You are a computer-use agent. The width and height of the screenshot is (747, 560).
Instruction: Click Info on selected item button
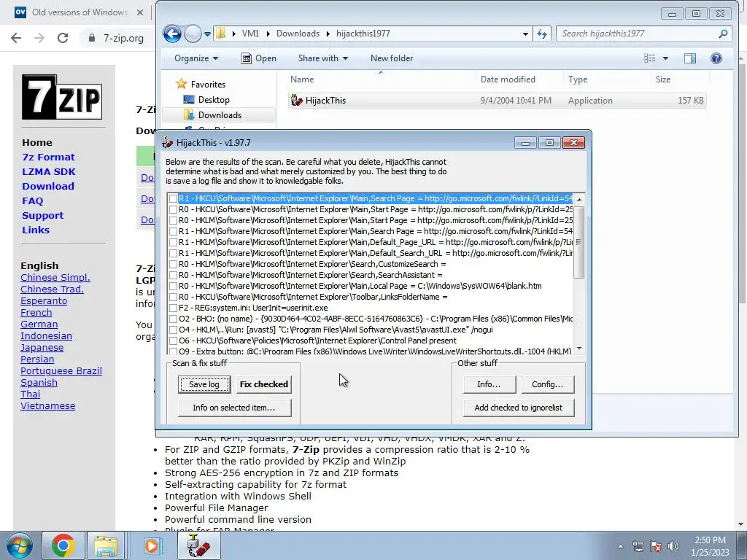click(234, 408)
